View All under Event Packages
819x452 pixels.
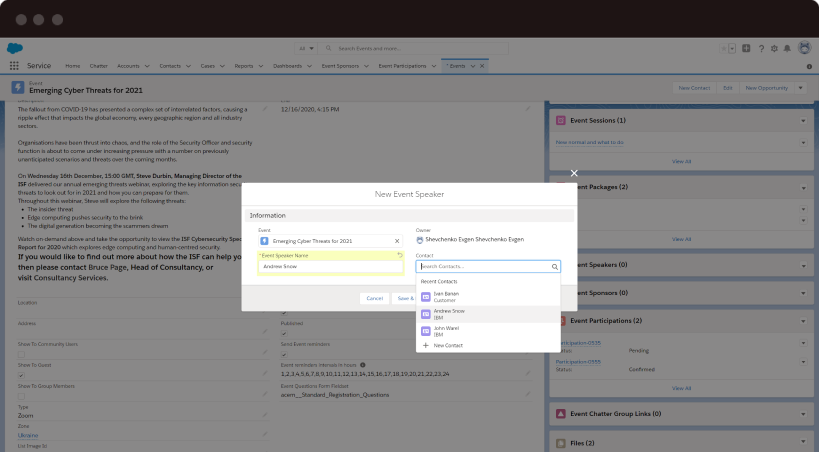coord(681,239)
